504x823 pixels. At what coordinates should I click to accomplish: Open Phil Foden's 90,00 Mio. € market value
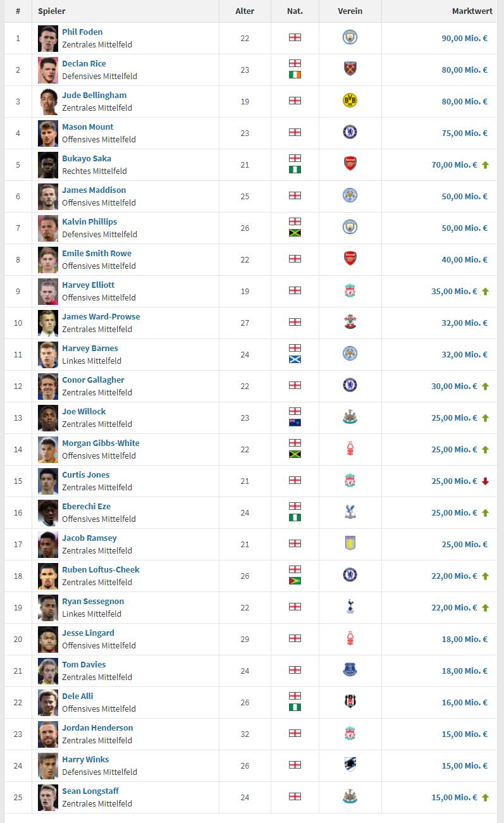click(464, 39)
